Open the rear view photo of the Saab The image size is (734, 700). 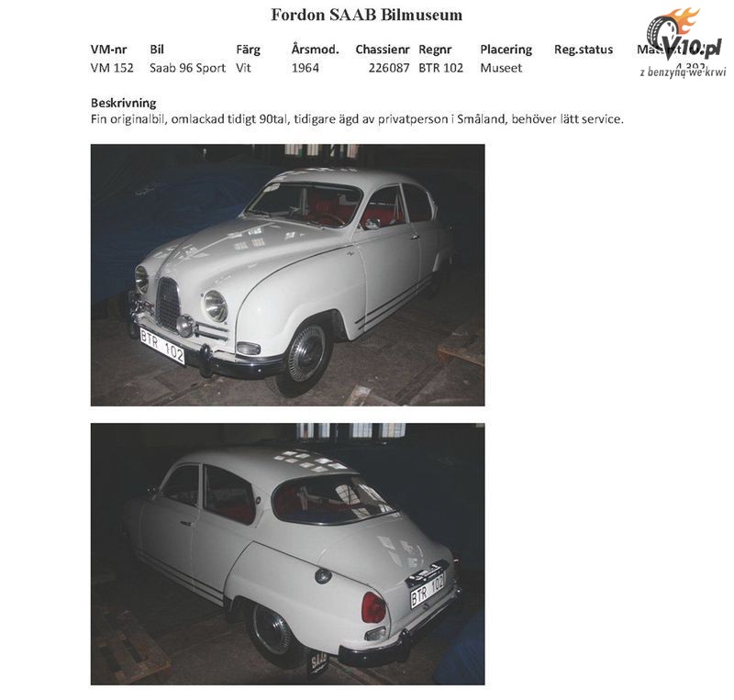[287, 554]
